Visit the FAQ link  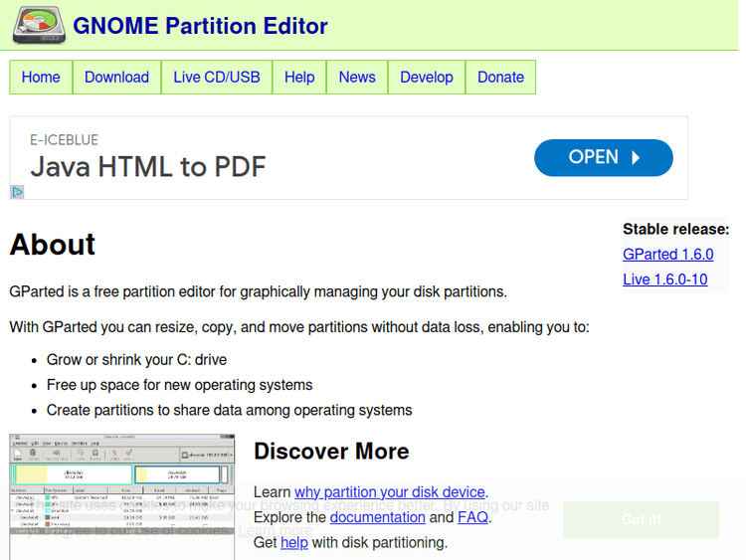(472, 517)
